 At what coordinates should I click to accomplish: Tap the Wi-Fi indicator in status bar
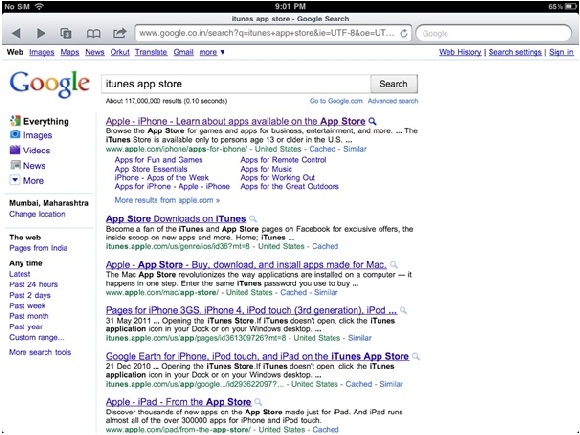39,6
